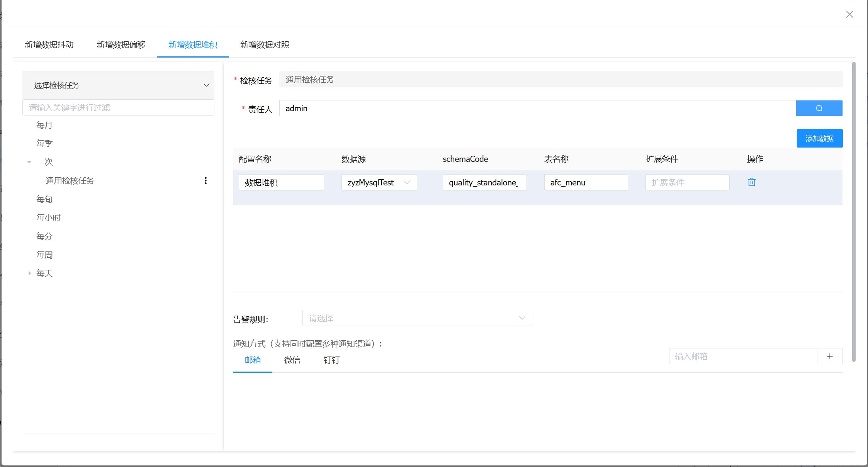868x467 pixels.
Task: Click the search icon beside 责任人 field
Action: click(x=819, y=108)
